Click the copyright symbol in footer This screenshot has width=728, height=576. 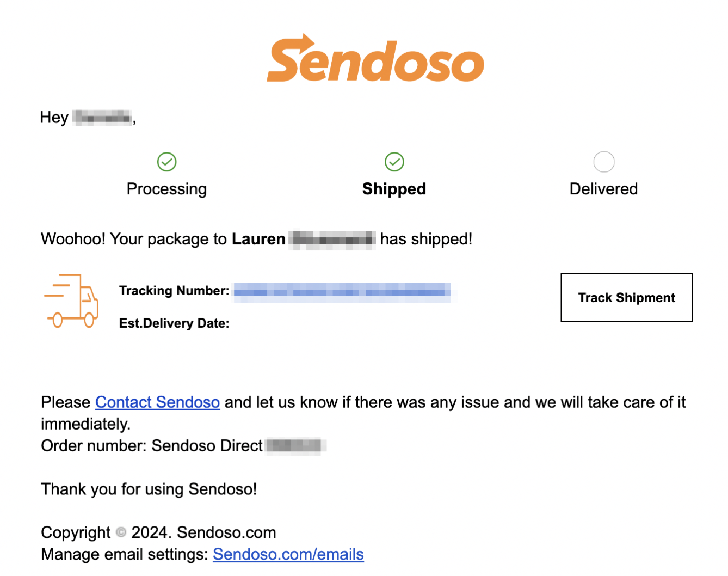(121, 532)
